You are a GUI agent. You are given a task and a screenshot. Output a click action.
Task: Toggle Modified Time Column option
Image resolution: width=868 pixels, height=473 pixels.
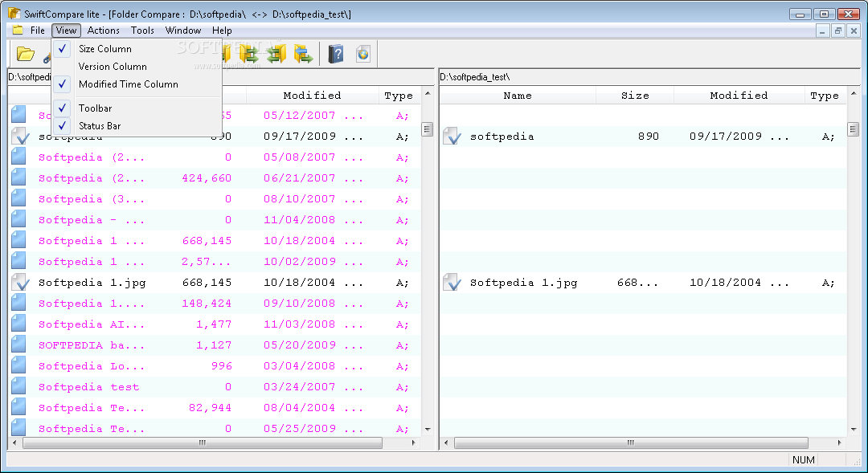137,84
